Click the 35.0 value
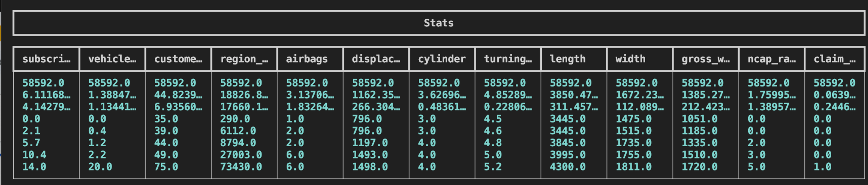The width and height of the screenshot is (868, 185). [166, 119]
